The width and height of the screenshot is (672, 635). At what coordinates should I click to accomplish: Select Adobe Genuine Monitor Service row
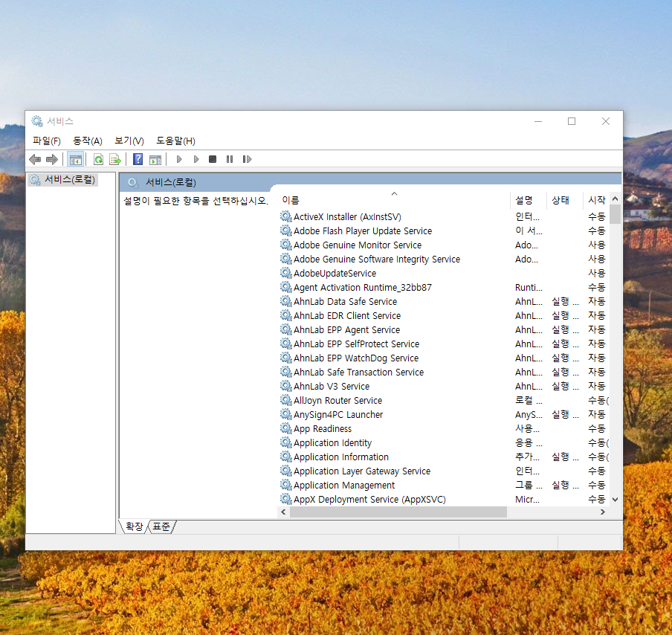click(444, 245)
